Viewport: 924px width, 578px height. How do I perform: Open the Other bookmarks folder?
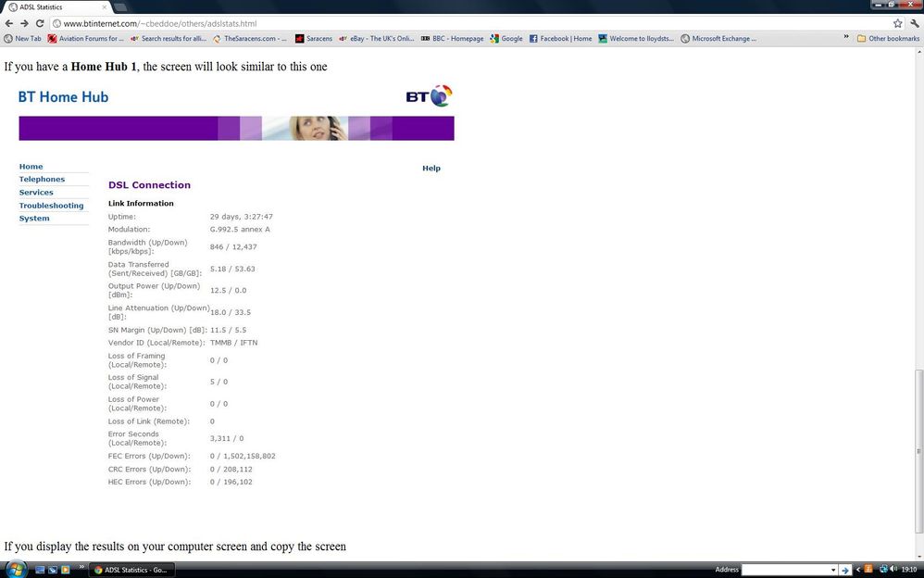pyautogui.click(x=888, y=38)
